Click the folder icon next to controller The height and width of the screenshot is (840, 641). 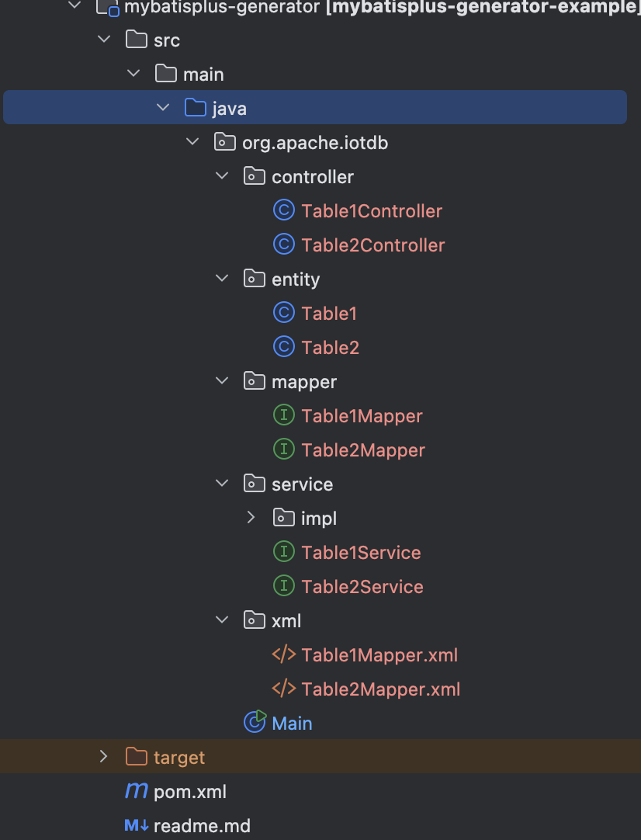click(255, 175)
